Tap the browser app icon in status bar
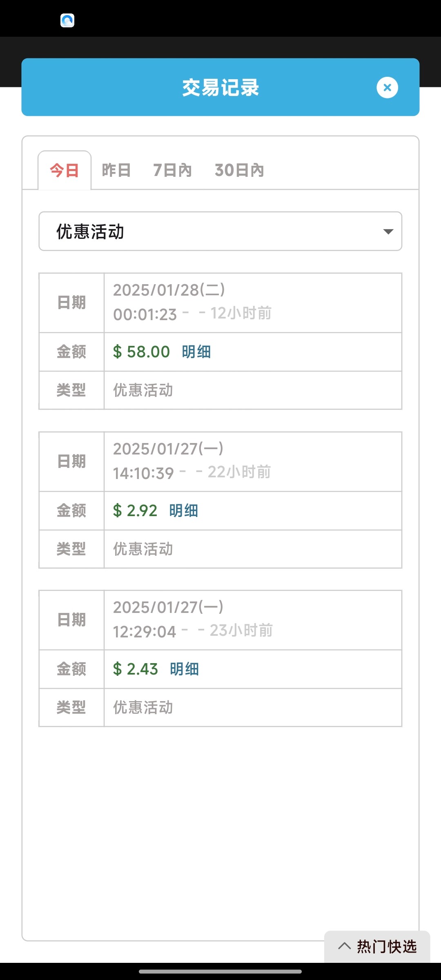The width and height of the screenshot is (441, 980). coord(67,20)
